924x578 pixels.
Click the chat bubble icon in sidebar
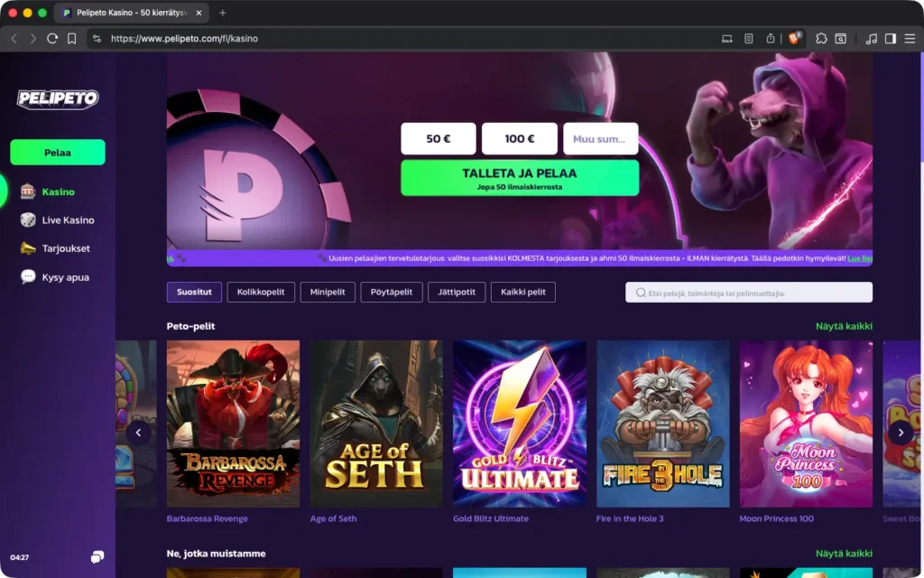97,557
